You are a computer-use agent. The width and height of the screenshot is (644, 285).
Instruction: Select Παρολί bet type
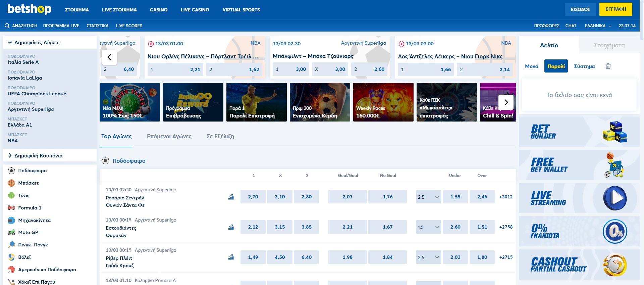(x=556, y=66)
